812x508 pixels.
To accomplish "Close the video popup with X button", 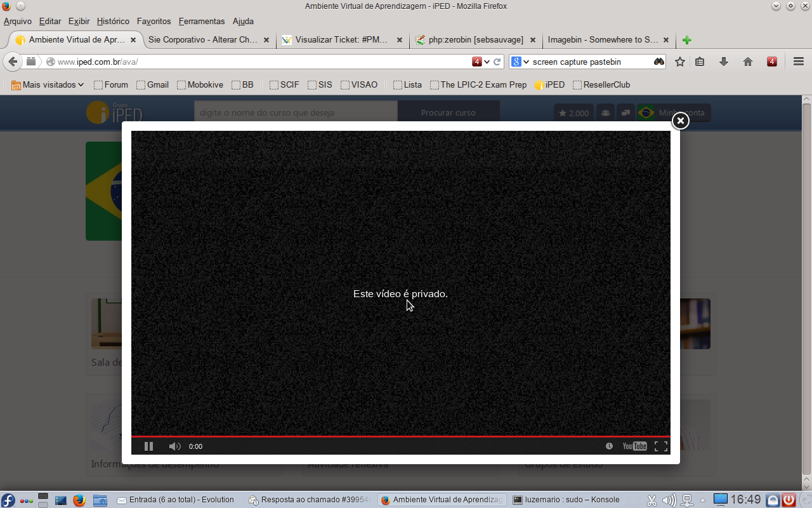I will click(680, 121).
